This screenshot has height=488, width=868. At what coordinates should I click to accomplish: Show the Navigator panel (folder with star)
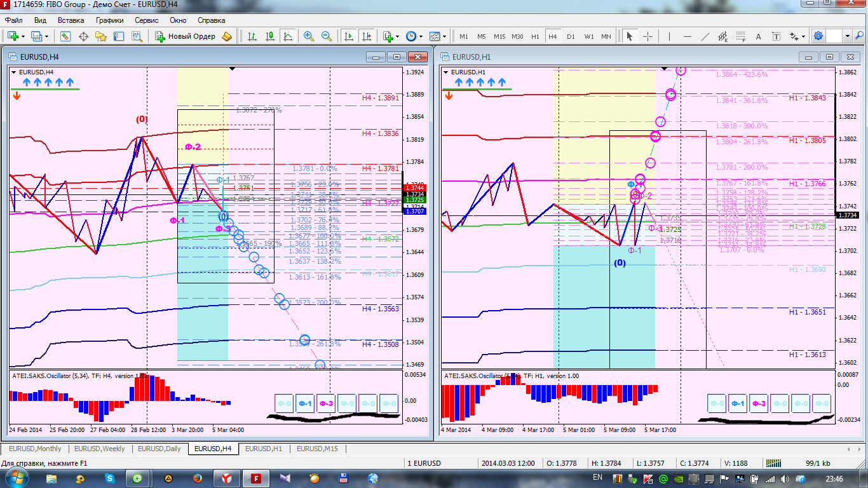point(101,36)
